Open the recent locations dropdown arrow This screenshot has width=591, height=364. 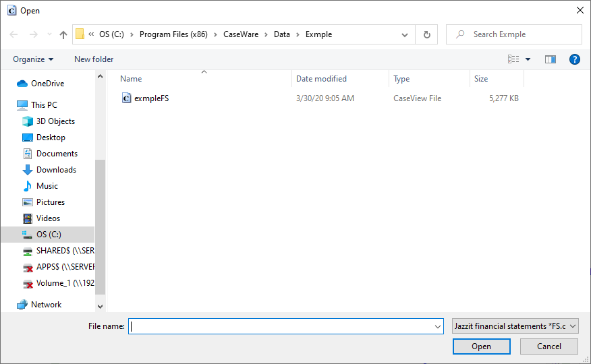click(x=49, y=34)
